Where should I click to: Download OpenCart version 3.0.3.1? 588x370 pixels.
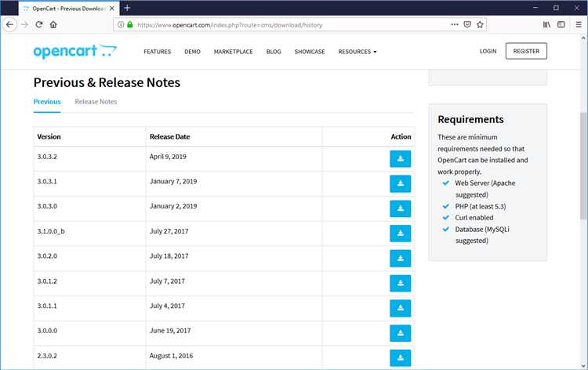[400, 183]
